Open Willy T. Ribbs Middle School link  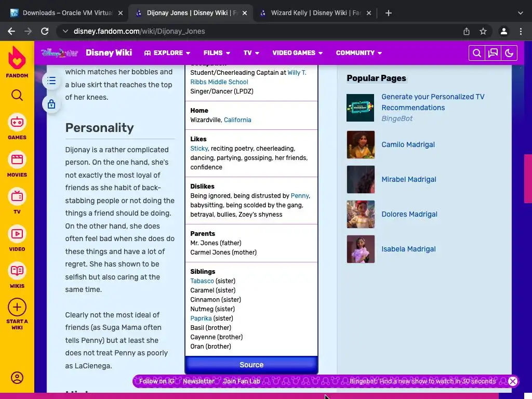coord(248,77)
